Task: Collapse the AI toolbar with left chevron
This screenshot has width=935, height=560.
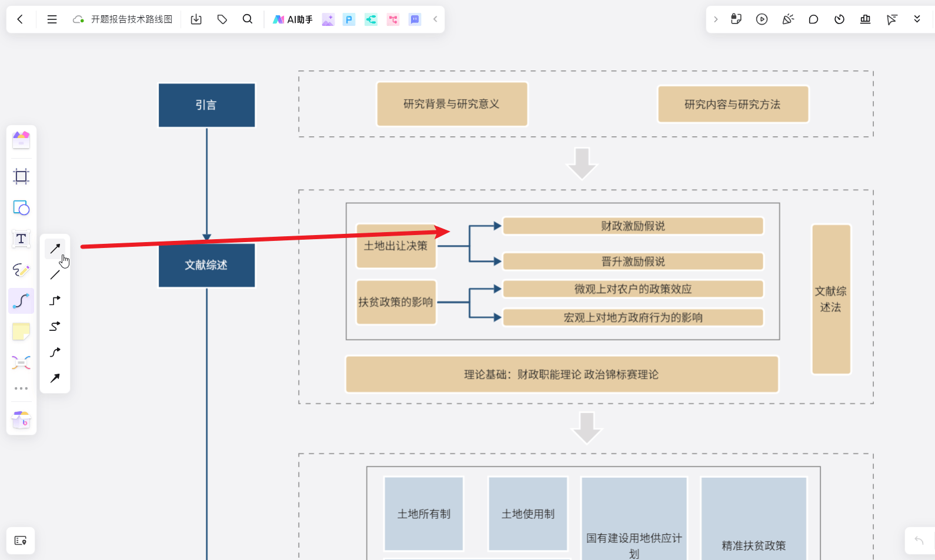Action: (435, 19)
